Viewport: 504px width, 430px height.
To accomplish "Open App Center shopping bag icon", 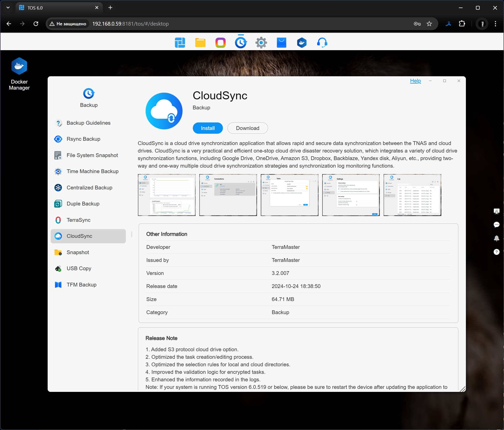I will point(281,43).
